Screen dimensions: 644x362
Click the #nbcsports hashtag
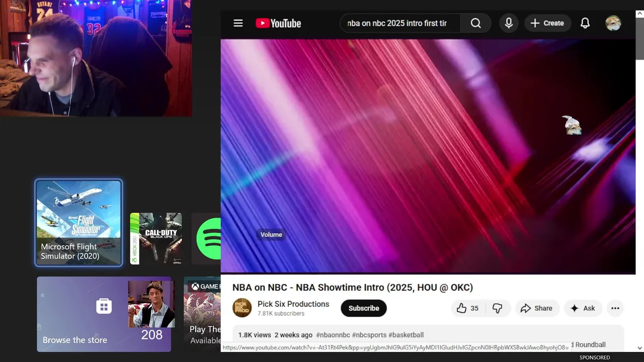click(x=369, y=335)
